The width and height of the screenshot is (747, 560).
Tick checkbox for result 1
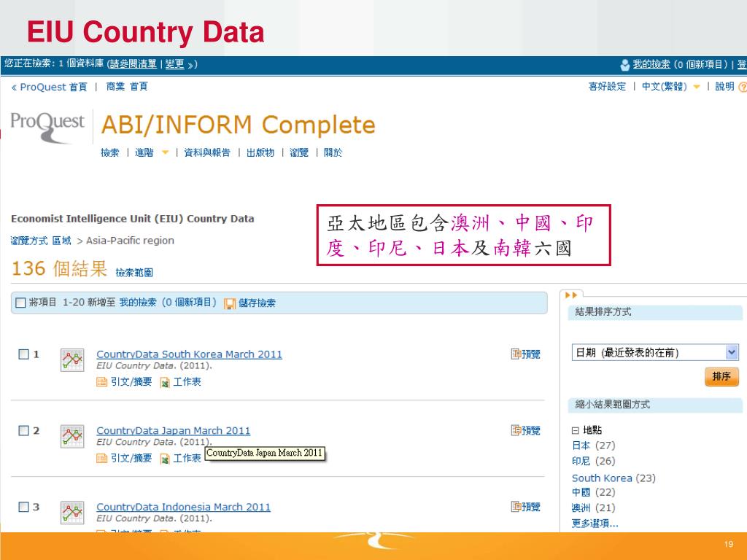(x=23, y=354)
